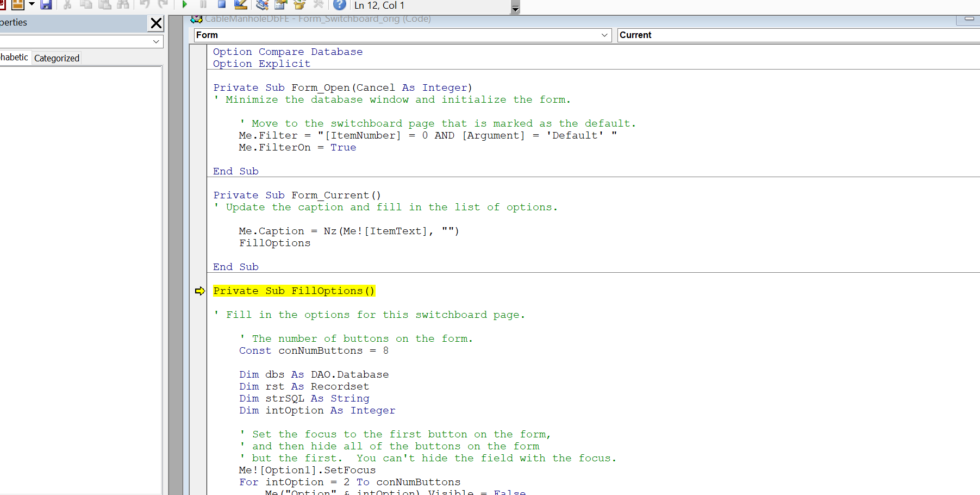Open the Properties Window toolbar icon

[280, 4]
